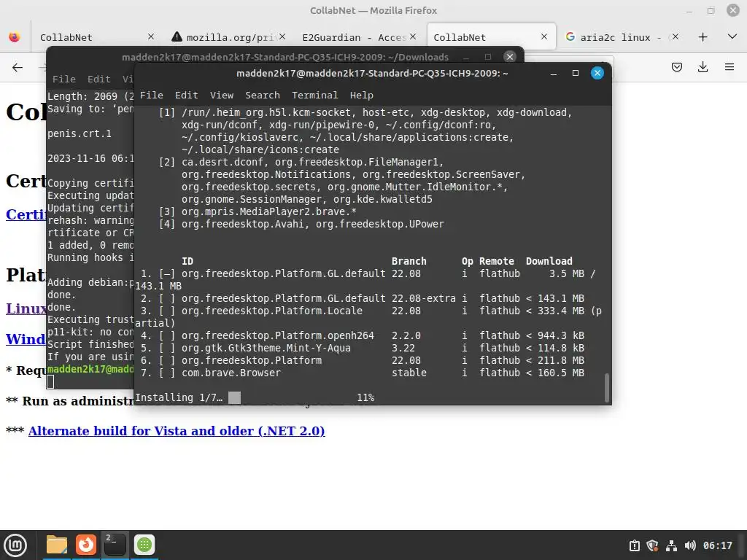Viewport: 747px width, 560px height.
Task: Open a new Firefox tab
Action: click(703, 37)
